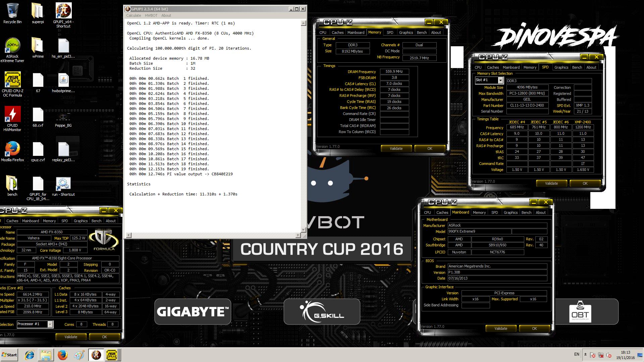The height and width of the screenshot is (362, 644).
Task: Click the Part Number CL11-13-13 D3-2400 field
Action: tap(527, 106)
